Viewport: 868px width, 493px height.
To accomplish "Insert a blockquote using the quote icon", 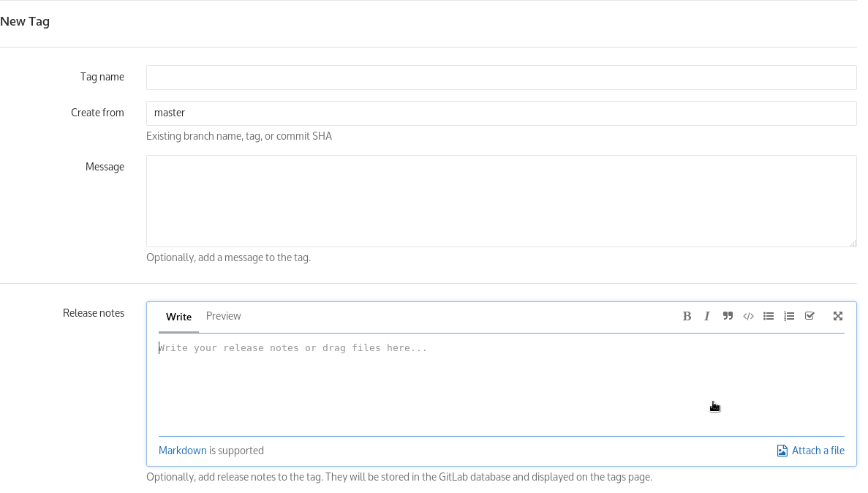I will [728, 315].
